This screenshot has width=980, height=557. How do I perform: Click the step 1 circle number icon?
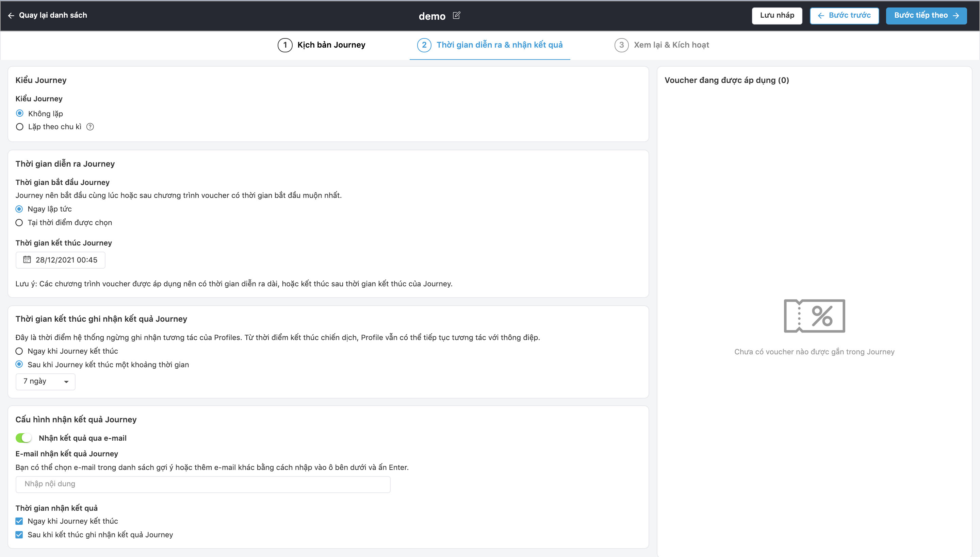coord(285,45)
